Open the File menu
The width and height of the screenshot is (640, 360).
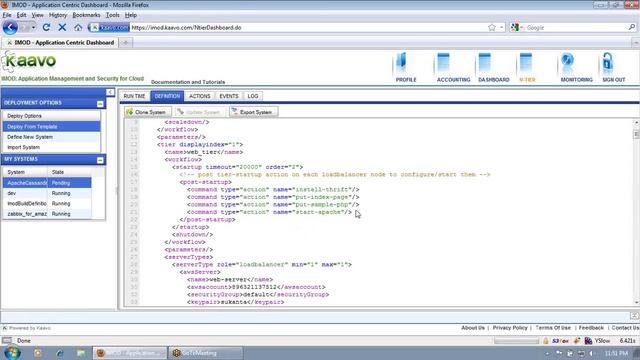point(7,15)
